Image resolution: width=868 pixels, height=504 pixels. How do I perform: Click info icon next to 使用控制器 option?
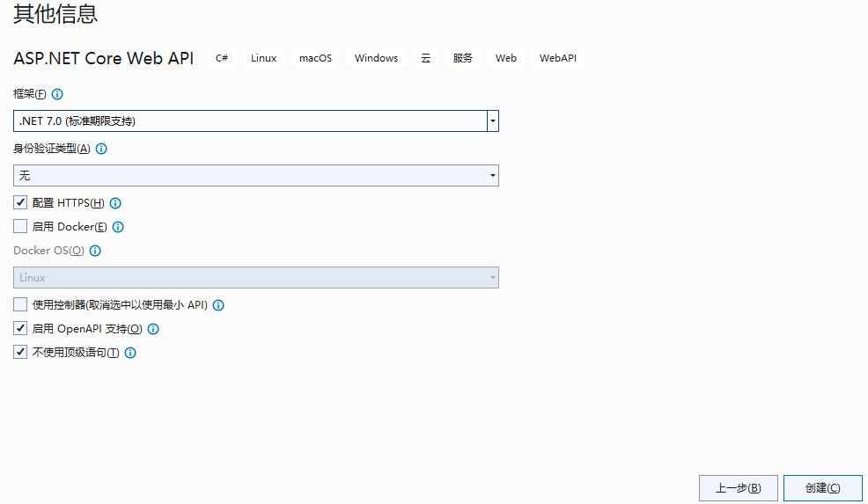click(218, 305)
